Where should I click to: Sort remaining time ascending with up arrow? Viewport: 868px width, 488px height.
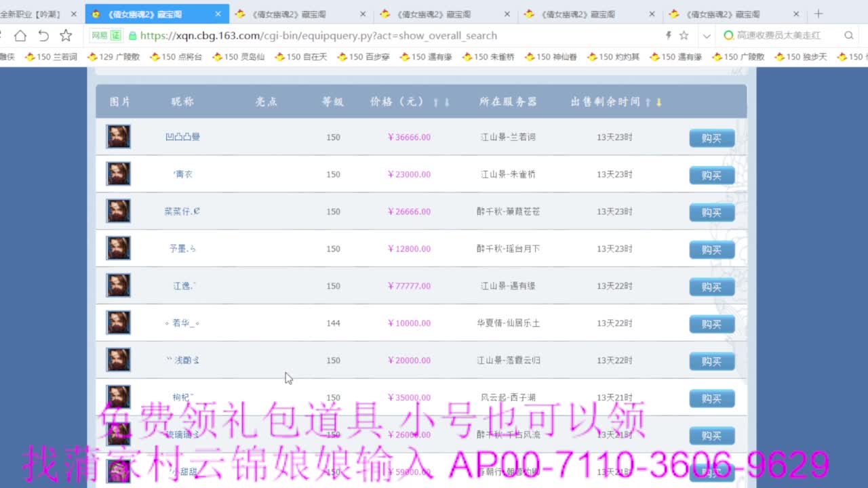click(648, 102)
